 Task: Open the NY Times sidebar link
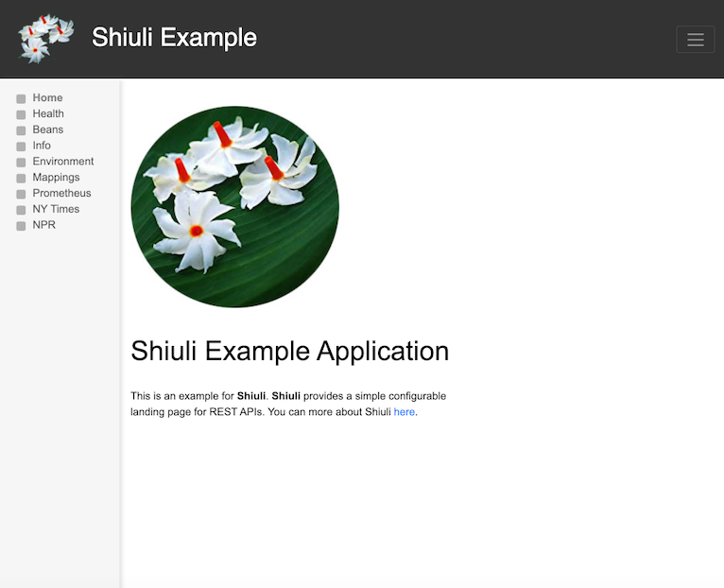(x=56, y=209)
